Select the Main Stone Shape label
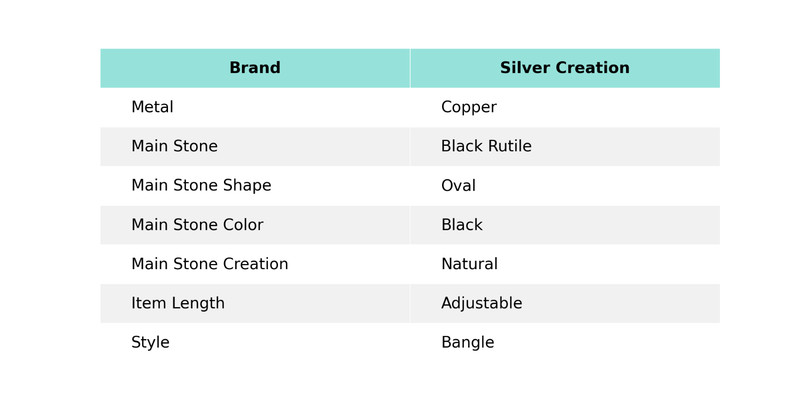 click(201, 186)
